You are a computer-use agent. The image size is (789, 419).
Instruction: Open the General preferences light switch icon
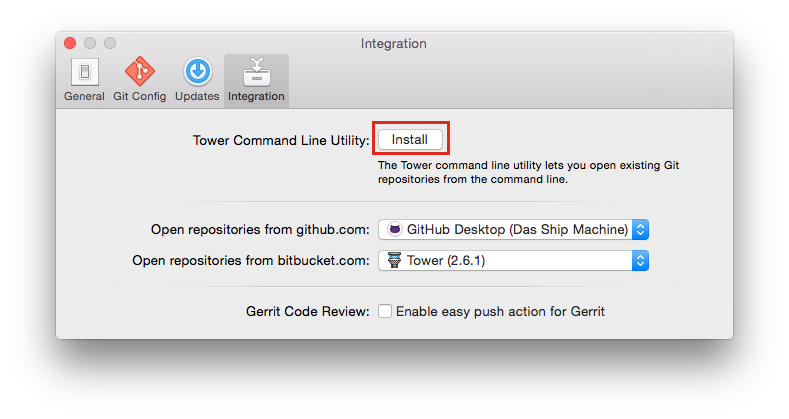[84, 72]
